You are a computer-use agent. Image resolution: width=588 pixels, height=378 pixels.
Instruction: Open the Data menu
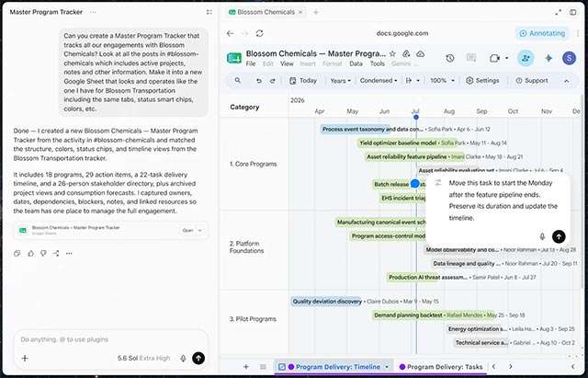[356, 63]
